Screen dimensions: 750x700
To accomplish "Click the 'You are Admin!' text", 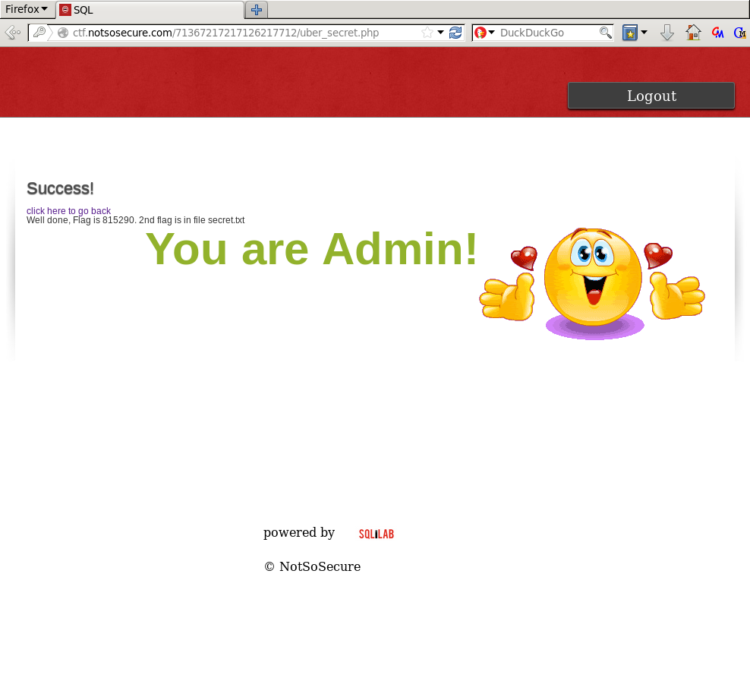I will point(311,249).
